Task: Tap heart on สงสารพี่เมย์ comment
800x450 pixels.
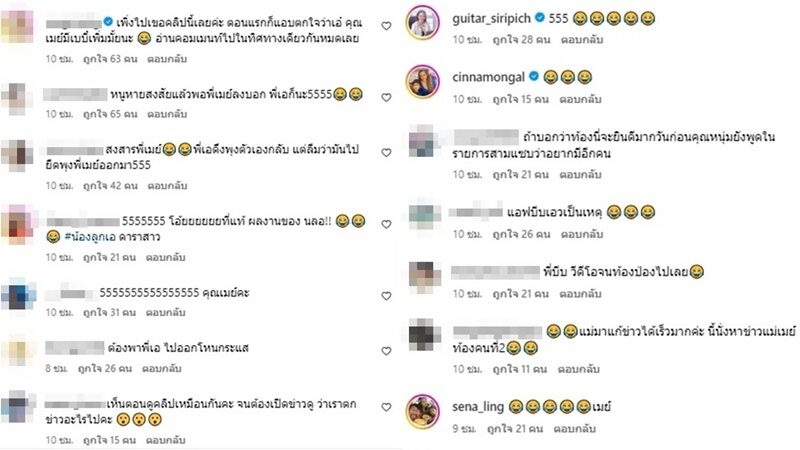Action: [x=386, y=153]
